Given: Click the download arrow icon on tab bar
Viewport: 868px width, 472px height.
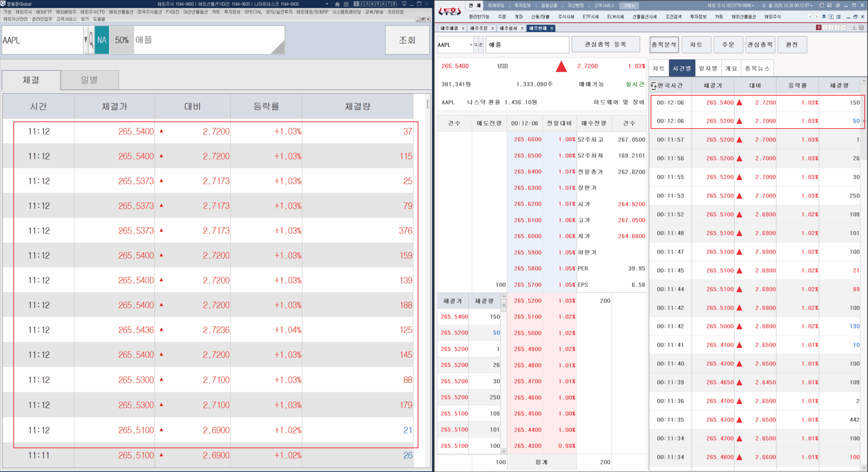Looking at the screenshot, I should (x=854, y=27).
